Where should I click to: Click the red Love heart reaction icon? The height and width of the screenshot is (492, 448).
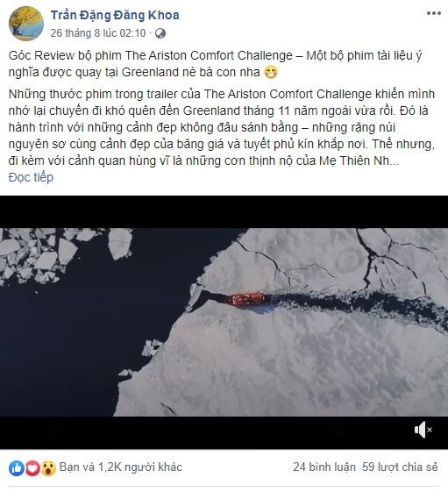32,468
